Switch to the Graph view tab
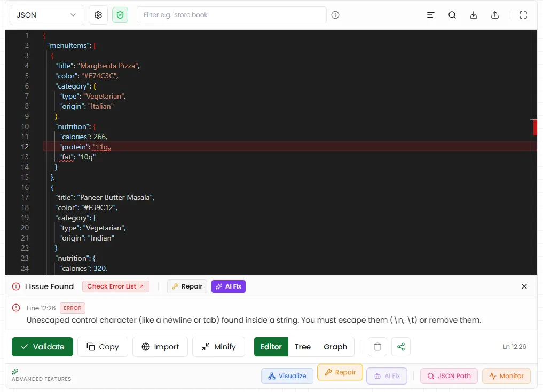Image resolution: width=543 pixels, height=392 pixels. click(335, 347)
